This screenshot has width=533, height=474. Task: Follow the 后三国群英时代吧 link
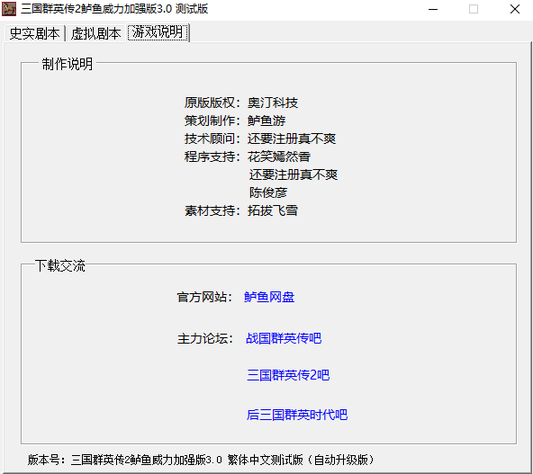(x=297, y=414)
